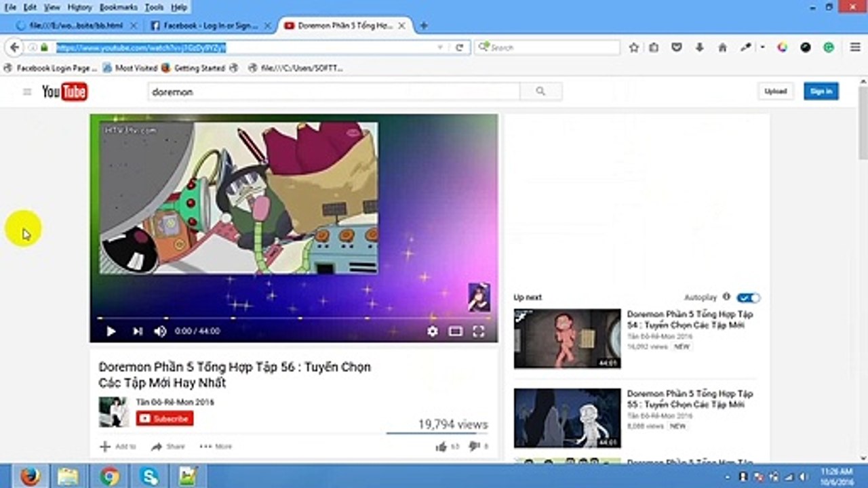Screen dimensions: 868x488
Task: Expand the More actions menu below the video
Action: [216, 447]
